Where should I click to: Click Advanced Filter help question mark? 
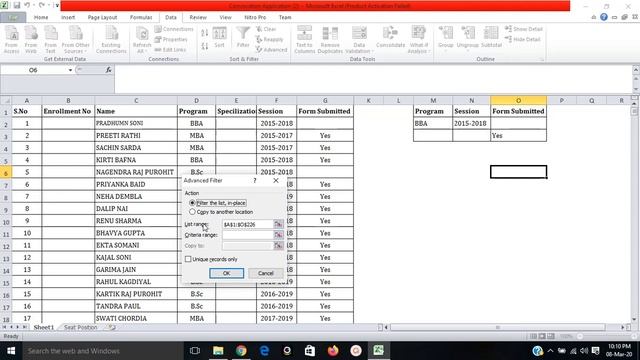coord(255,180)
